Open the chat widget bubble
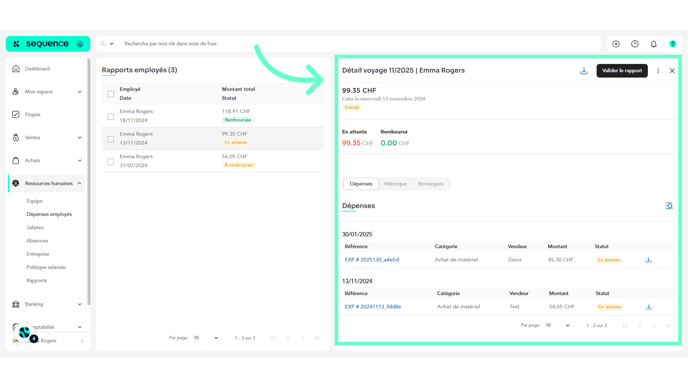Viewport: 688px width, 387px height. tap(25, 332)
